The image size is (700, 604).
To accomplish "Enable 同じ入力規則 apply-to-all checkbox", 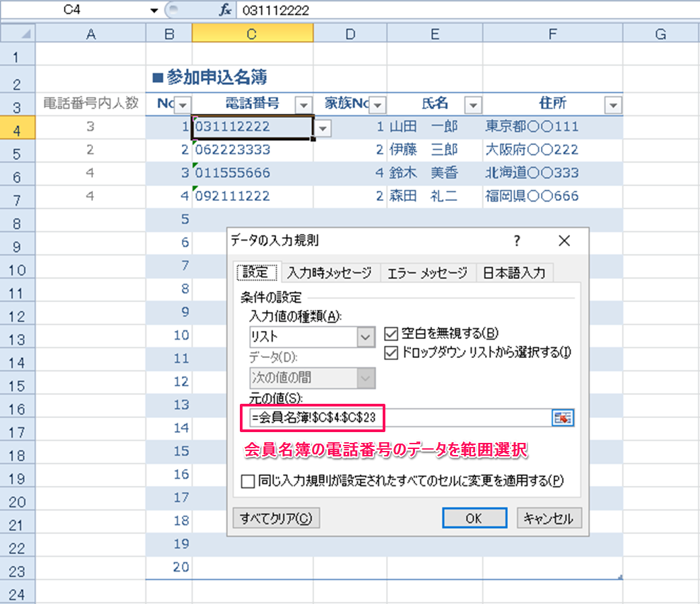I will click(248, 481).
